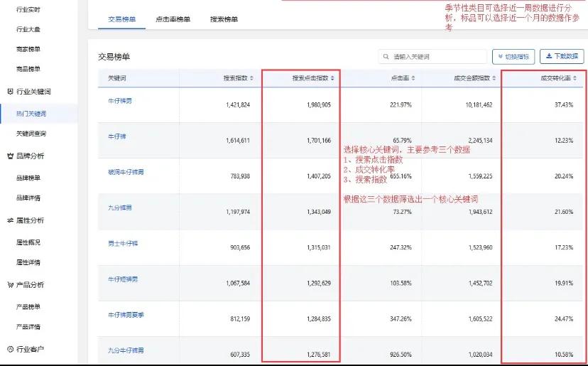Click the download icon on 下载数据 button
588x366 pixels.
point(549,56)
